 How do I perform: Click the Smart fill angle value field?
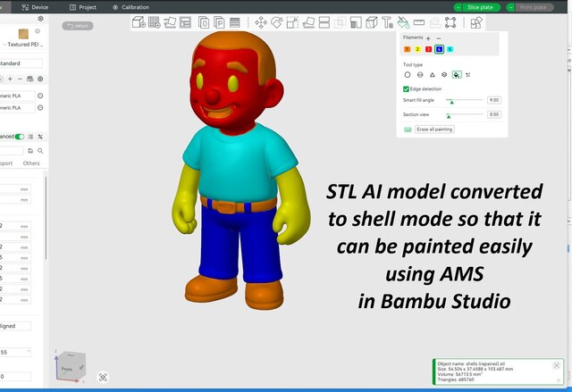(494, 100)
